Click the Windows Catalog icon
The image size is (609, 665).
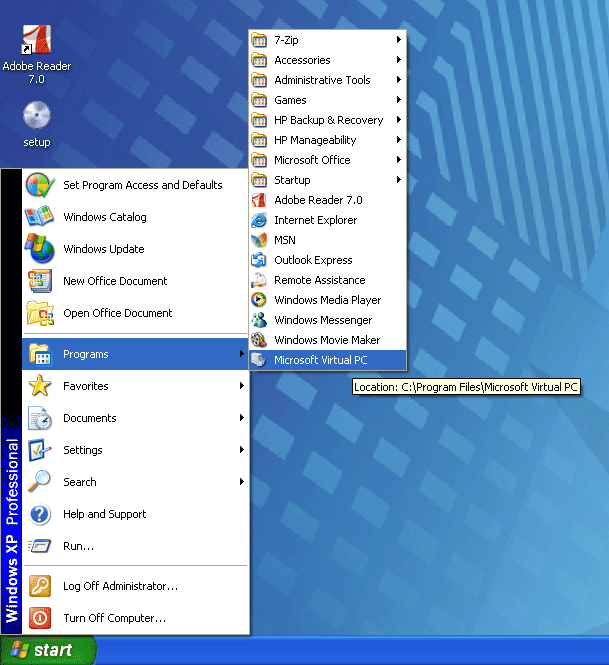coord(39,217)
